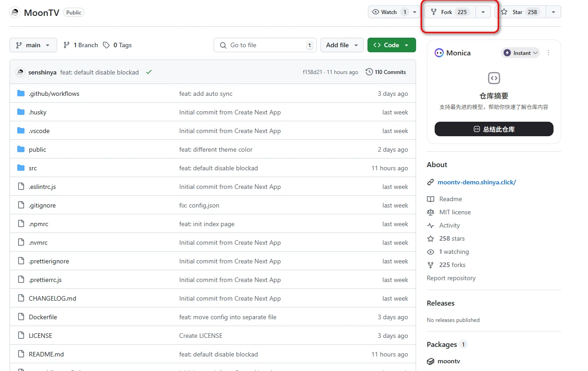Image resolution: width=588 pixels, height=371 pixels.
Task: Click the 总结此仓库 button
Action: coord(494,129)
